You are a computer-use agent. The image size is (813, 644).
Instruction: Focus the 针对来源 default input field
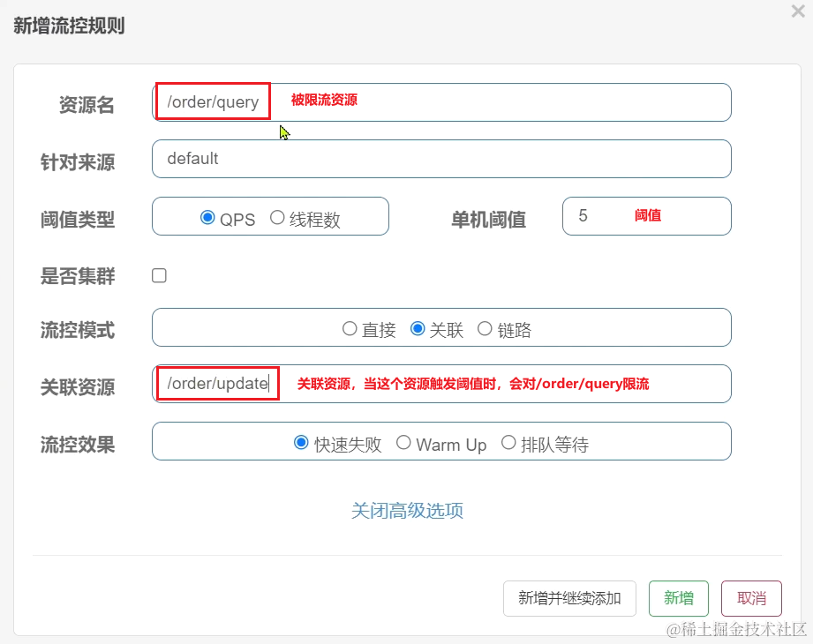coord(441,159)
